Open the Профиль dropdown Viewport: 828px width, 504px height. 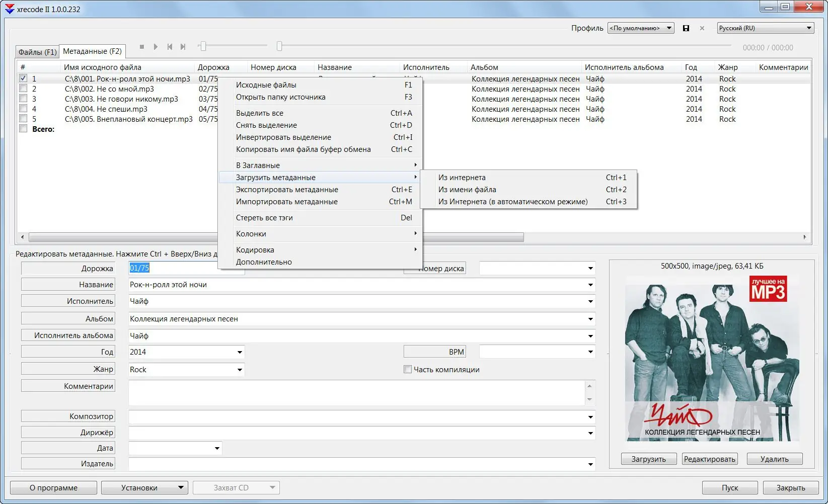(641, 28)
